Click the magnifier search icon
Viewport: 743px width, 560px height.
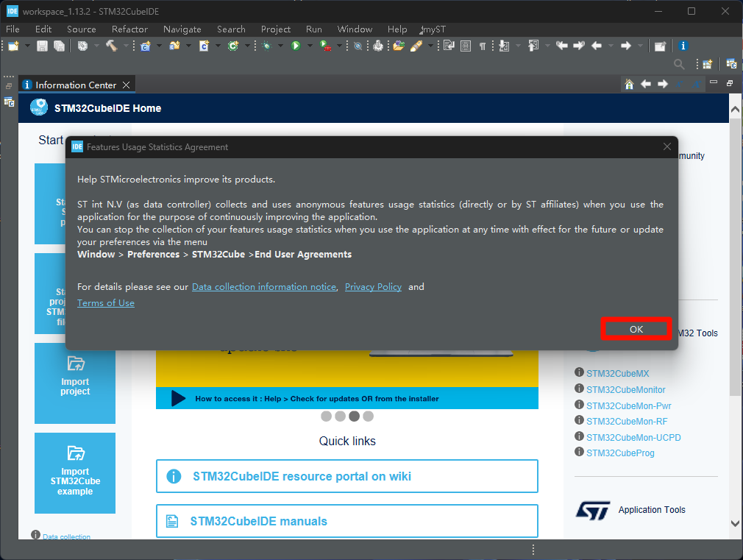(x=679, y=64)
